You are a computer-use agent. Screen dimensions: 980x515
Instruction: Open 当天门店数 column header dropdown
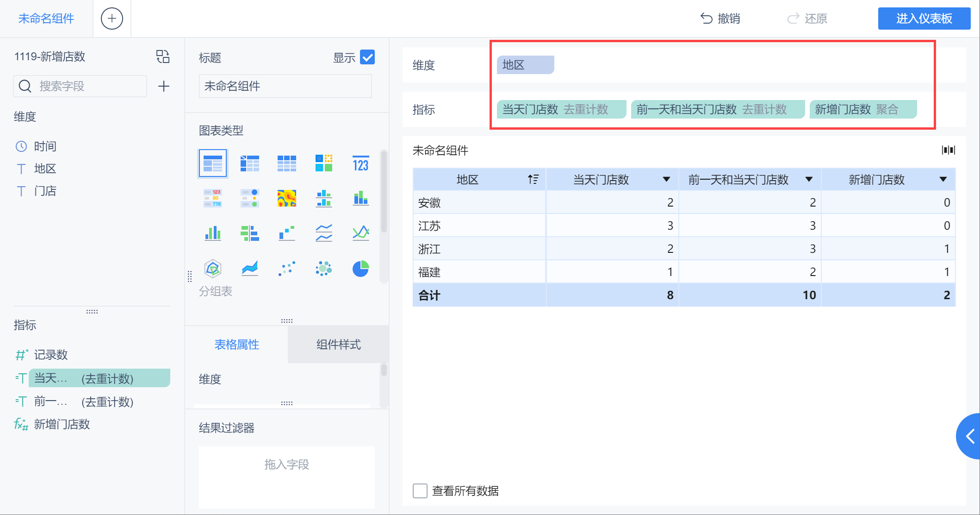(x=666, y=180)
